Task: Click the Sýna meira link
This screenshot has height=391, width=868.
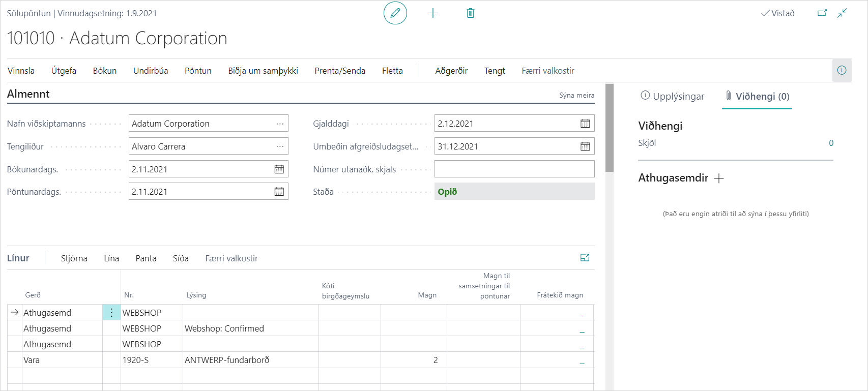Action: 576,95
